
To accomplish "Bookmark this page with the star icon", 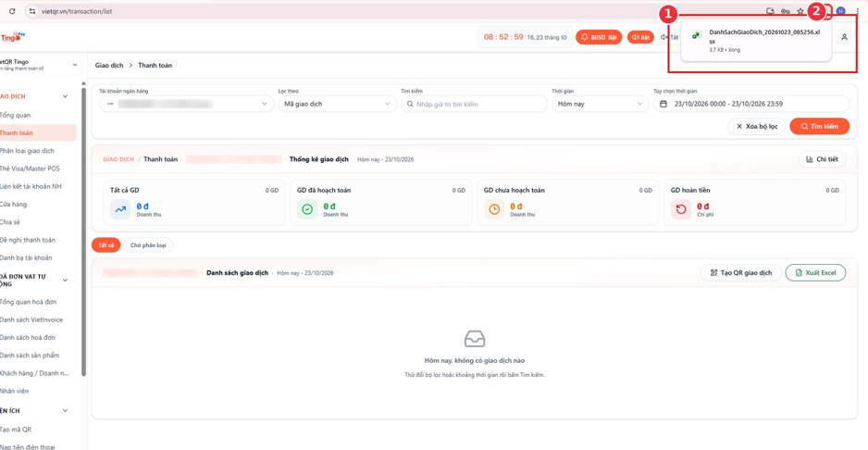I will (800, 10).
